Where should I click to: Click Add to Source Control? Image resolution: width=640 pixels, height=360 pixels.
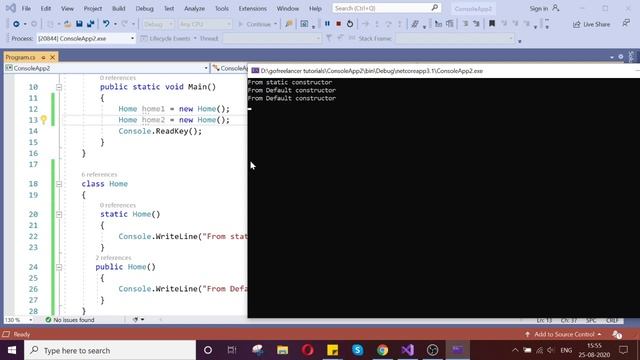[x=564, y=334]
